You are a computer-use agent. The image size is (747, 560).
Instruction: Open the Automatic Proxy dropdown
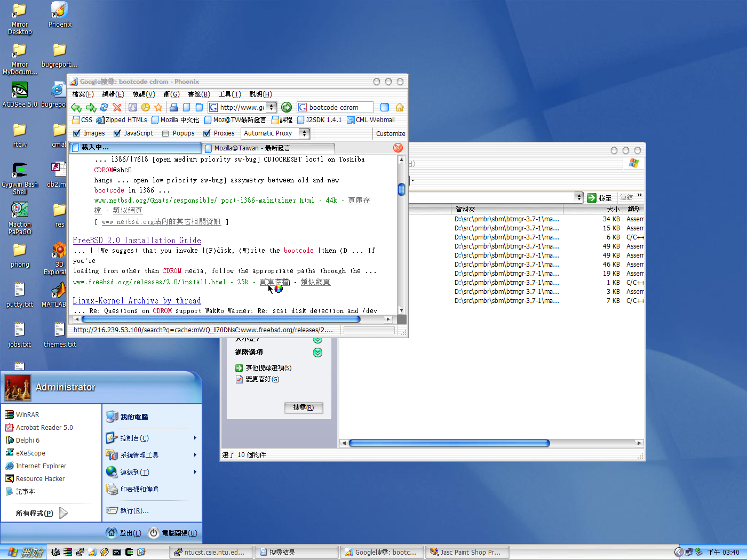(x=304, y=133)
